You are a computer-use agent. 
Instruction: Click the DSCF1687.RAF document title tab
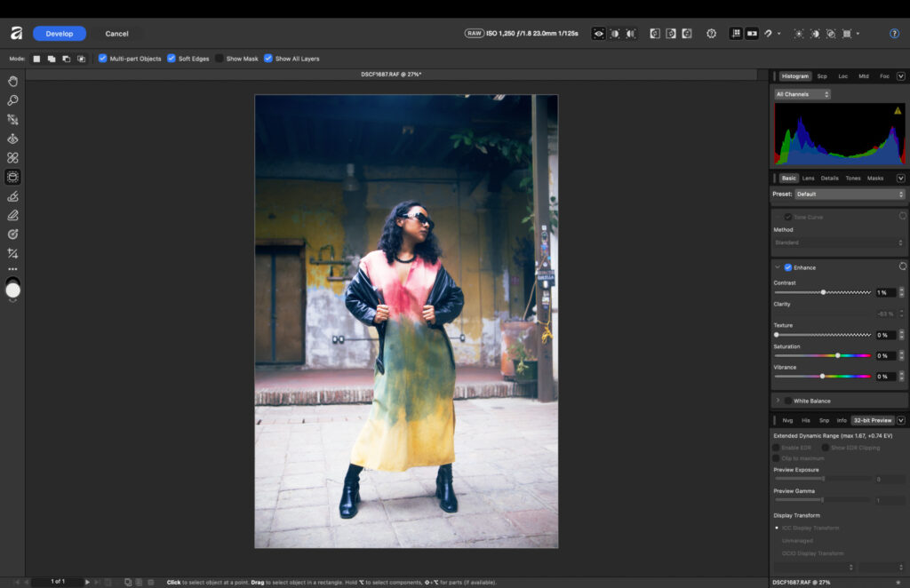(x=391, y=75)
